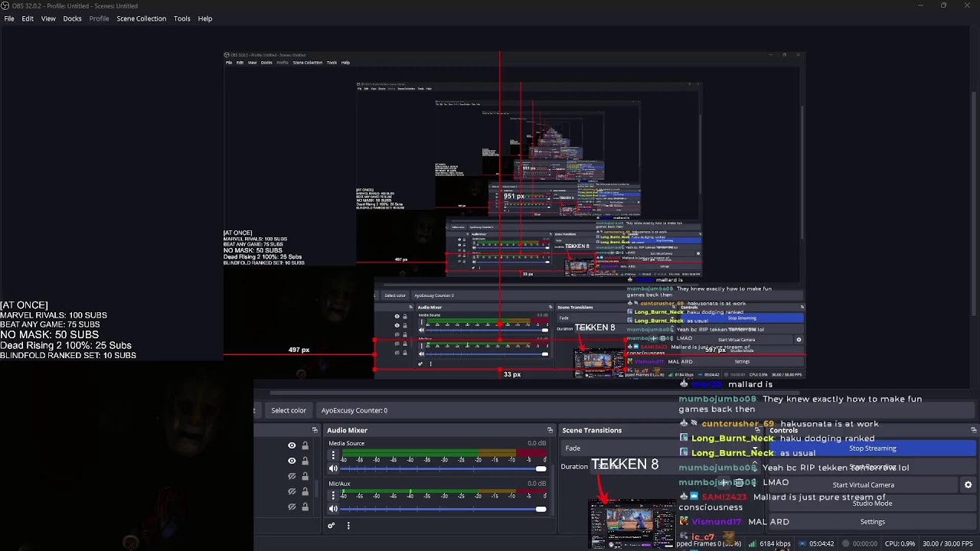Hide the first source using its eye icon

coord(292,445)
